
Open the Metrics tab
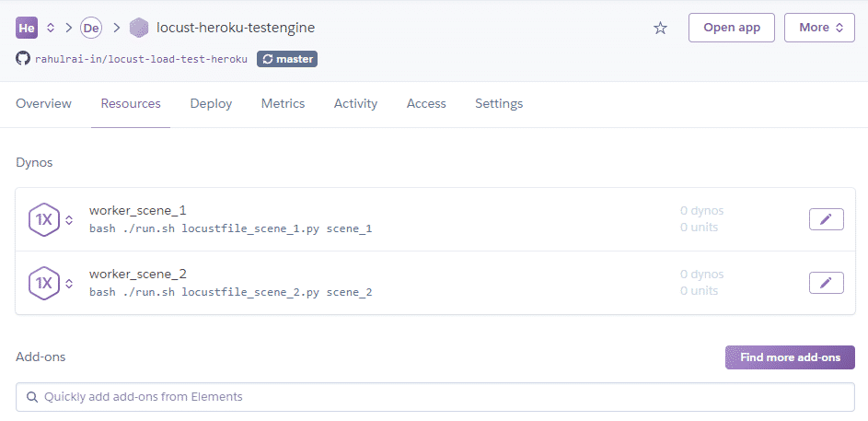coord(283,104)
